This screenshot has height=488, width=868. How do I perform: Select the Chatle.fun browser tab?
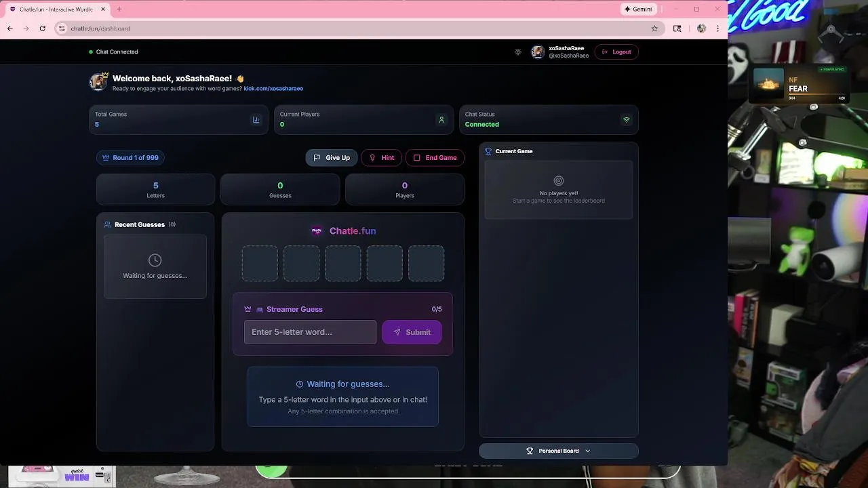56,9
